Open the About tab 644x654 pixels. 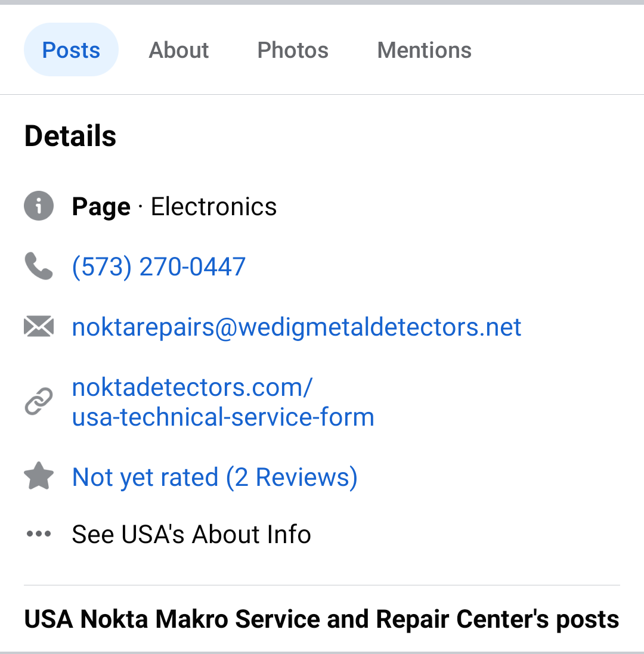click(x=178, y=50)
